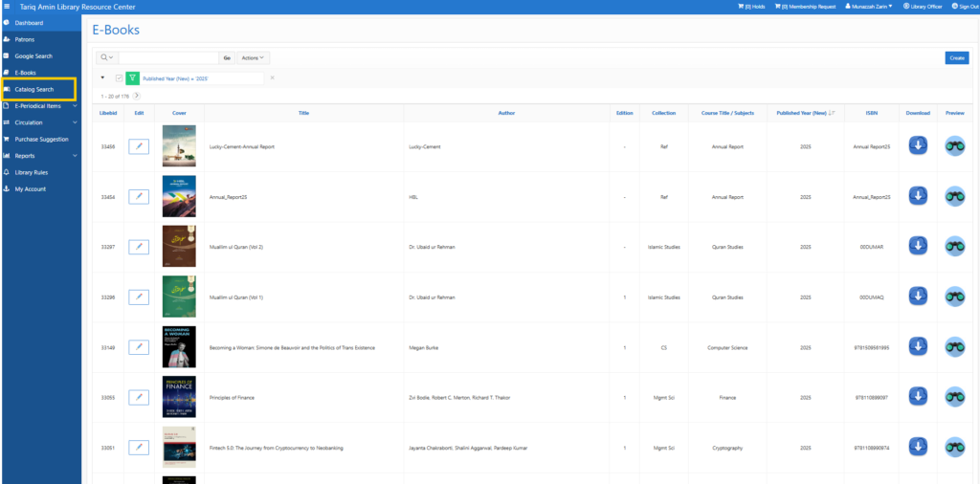Go to next page of results arrow
The image size is (980, 484).
[x=137, y=96]
